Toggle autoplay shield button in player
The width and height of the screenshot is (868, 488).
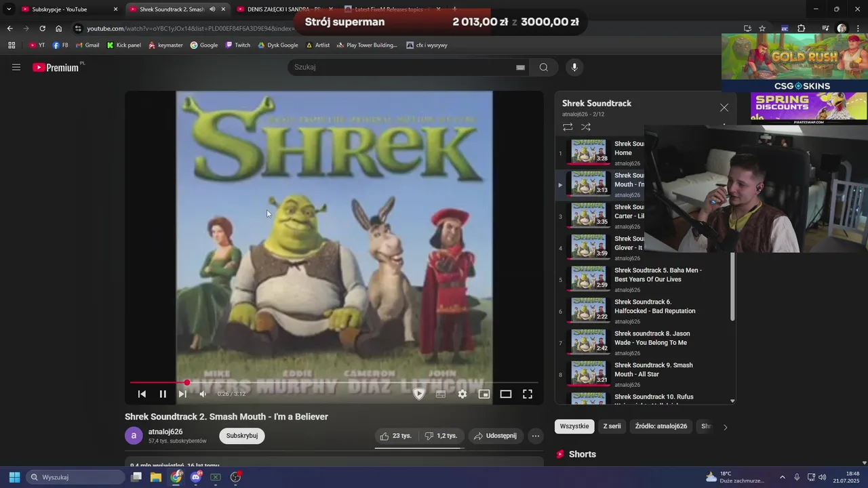click(x=419, y=394)
